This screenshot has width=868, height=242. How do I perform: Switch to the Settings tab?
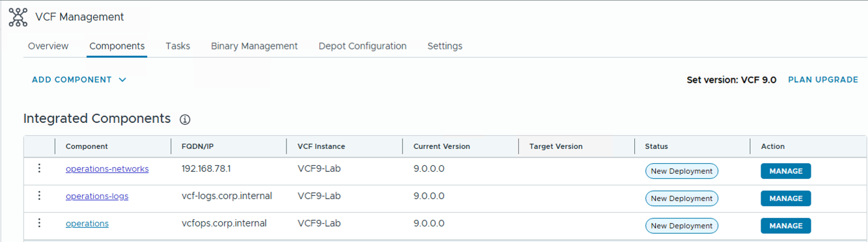445,46
